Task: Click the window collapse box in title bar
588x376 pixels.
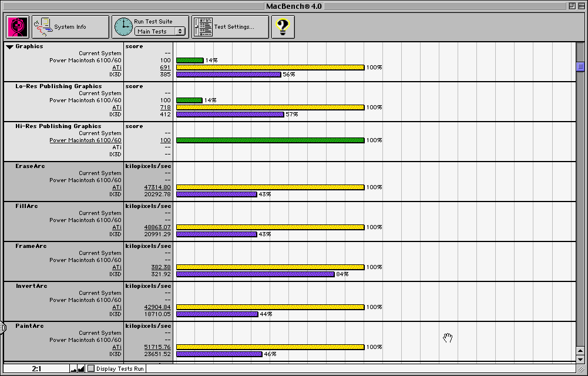Action: 582,6
